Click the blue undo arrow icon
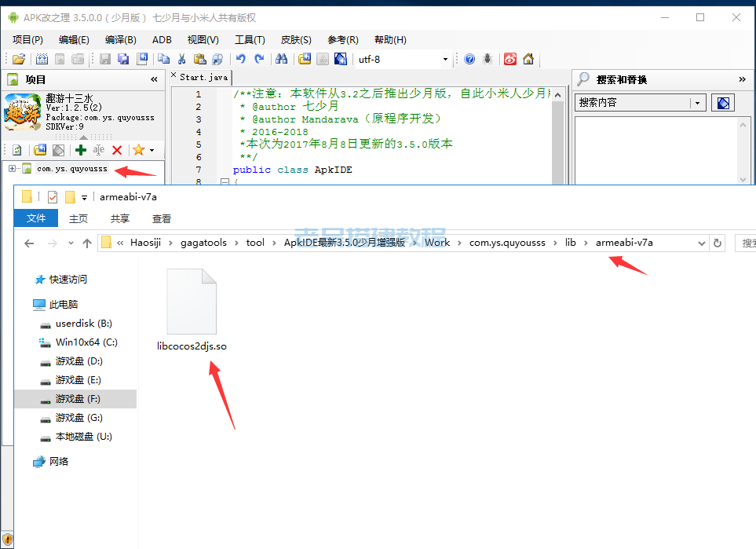Image resolution: width=756 pixels, height=549 pixels. pyautogui.click(x=240, y=59)
